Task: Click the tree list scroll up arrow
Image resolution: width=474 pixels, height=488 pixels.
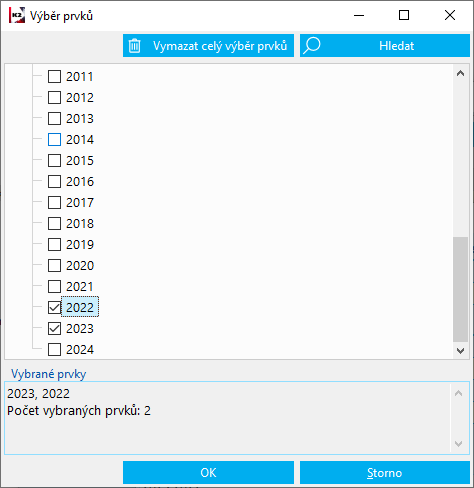Action: pos(460,73)
